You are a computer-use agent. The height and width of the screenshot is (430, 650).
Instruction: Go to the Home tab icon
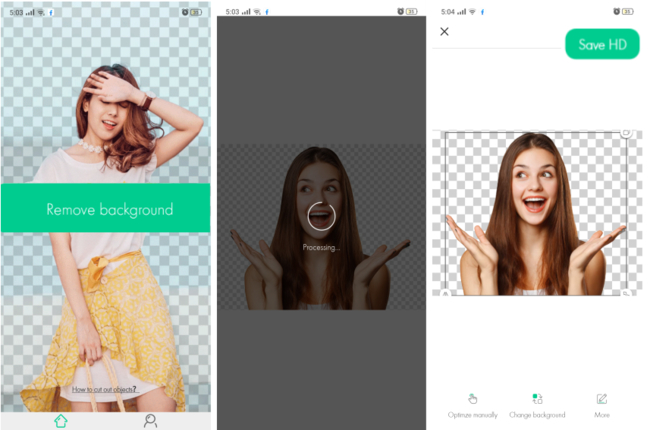click(61, 421)
